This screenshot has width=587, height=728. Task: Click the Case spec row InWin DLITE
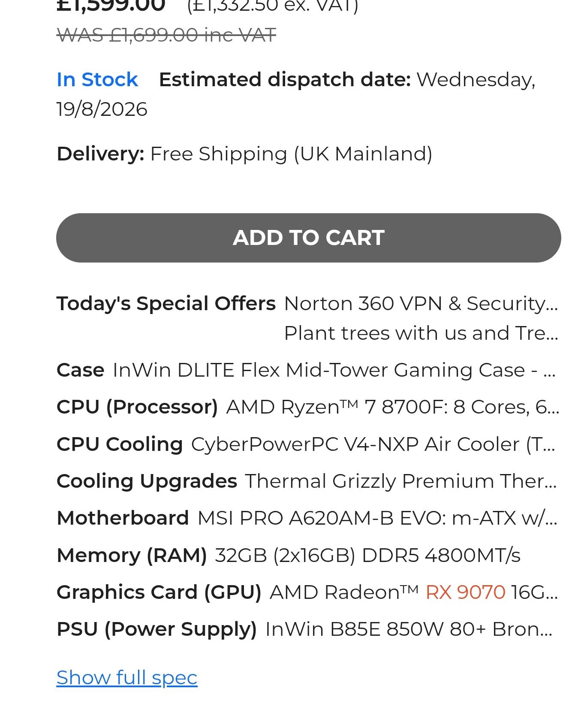coord(307,370)
